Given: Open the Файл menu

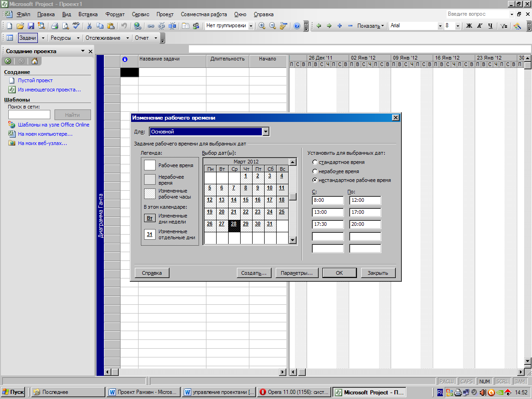Looking at the screenshot, I should point(24,14).
